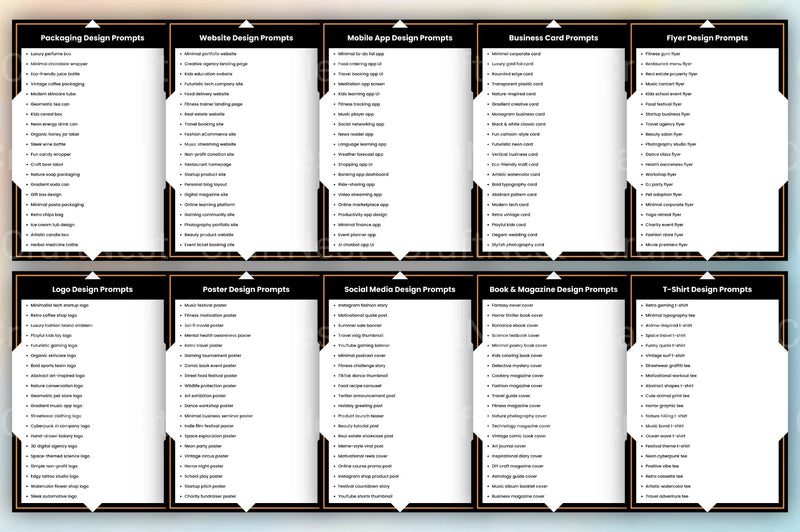This screenshot has width=800, height=532.
Task: Select 'Real estate website' list item
Action: click(x=204, y=114)
